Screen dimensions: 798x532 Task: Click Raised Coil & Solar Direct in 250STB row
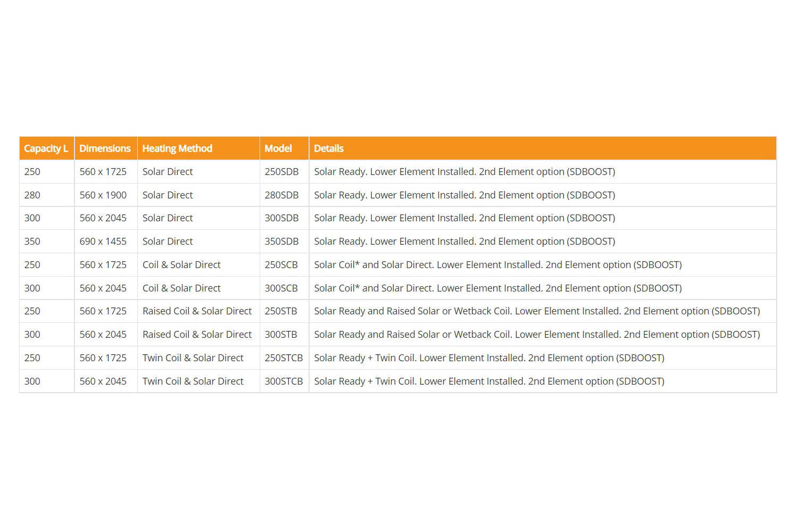197,311
